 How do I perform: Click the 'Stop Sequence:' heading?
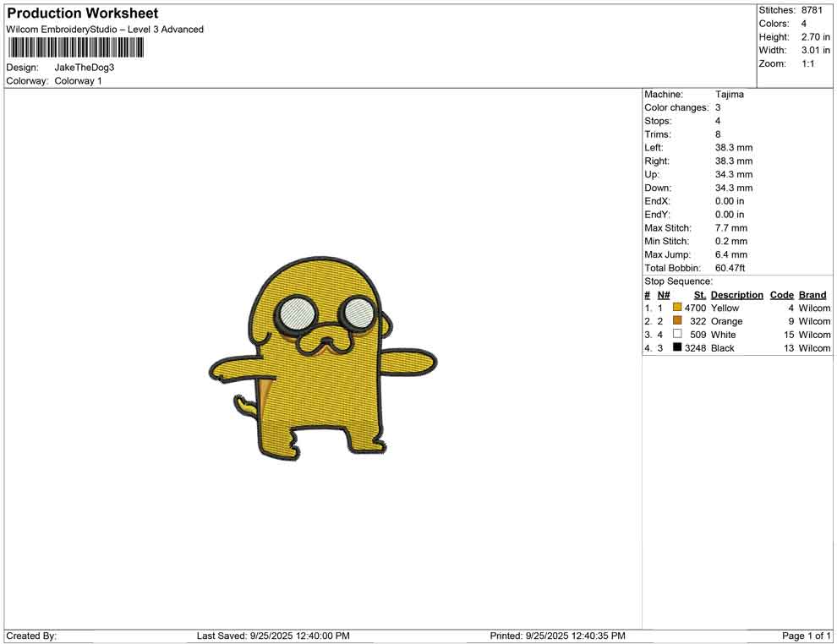click(678, 281)
